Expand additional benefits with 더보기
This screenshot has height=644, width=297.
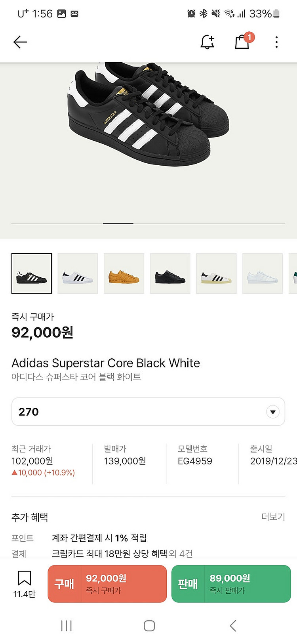point(273,517)
